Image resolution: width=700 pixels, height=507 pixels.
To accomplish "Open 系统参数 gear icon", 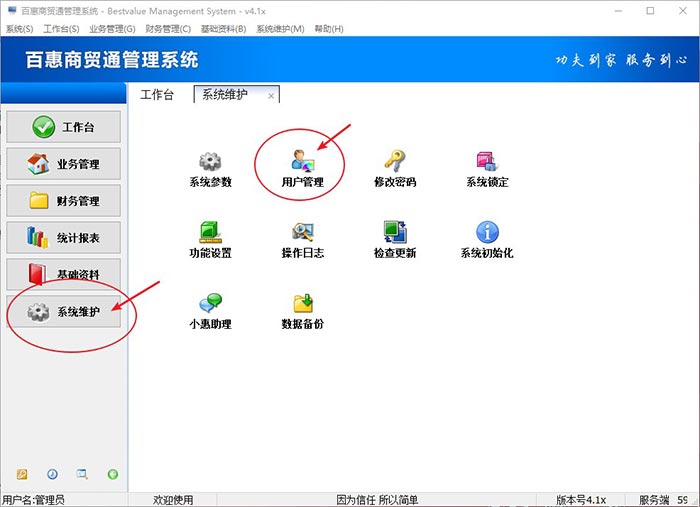I will point(210,162).
